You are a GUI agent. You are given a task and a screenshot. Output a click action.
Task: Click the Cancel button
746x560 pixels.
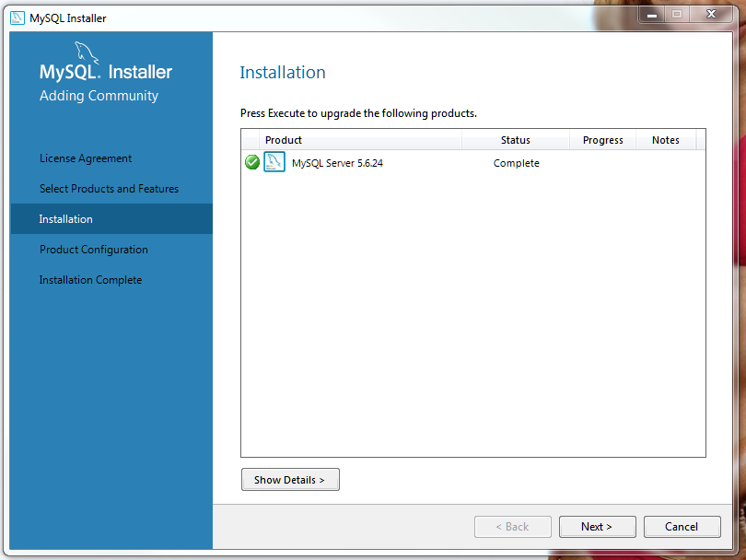[x=682, y=527]
